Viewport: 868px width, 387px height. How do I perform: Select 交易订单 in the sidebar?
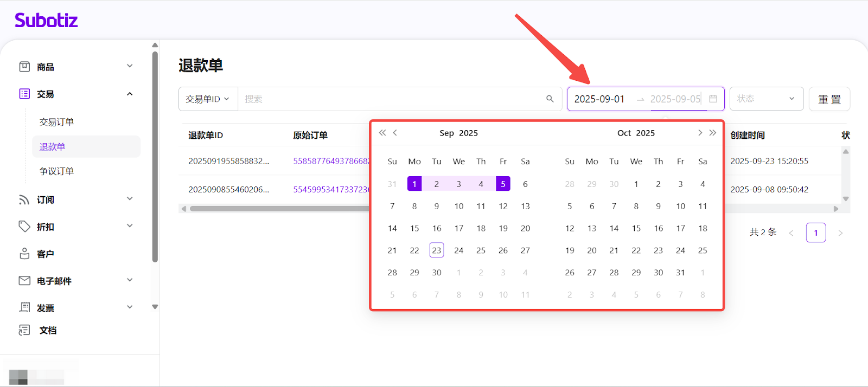pyautogui.click(x=57, y=122)
